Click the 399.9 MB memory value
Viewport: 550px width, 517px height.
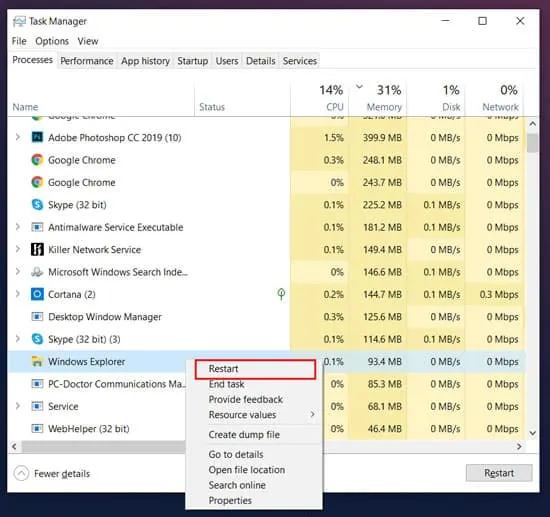click(382, 137)
